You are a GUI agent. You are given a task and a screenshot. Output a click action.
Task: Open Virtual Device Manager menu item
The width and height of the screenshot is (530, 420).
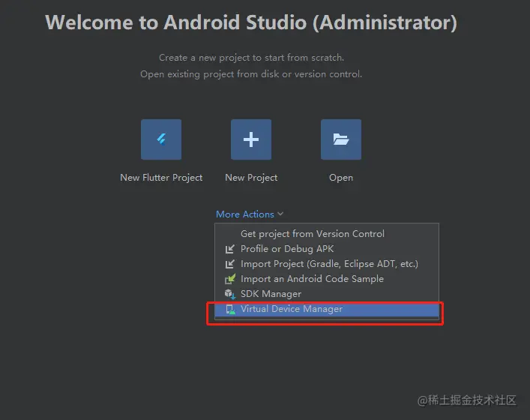pyautogui.click(x=327, y=309)
